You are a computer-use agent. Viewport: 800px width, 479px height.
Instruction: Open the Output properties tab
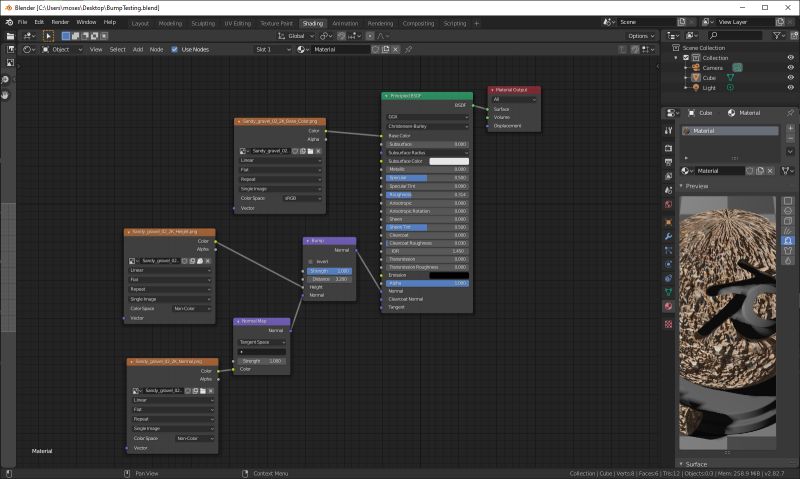(668, 162)
